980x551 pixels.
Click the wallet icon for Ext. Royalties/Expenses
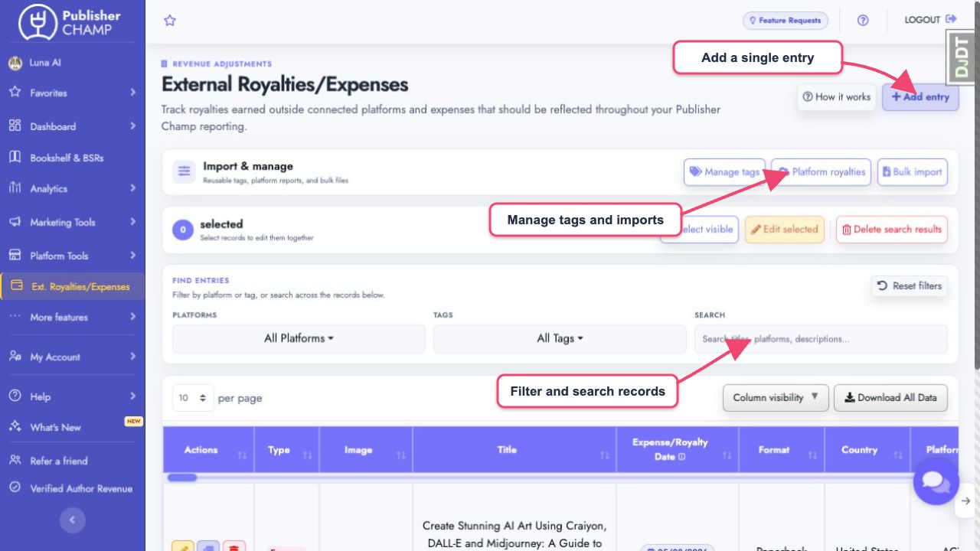16,287
